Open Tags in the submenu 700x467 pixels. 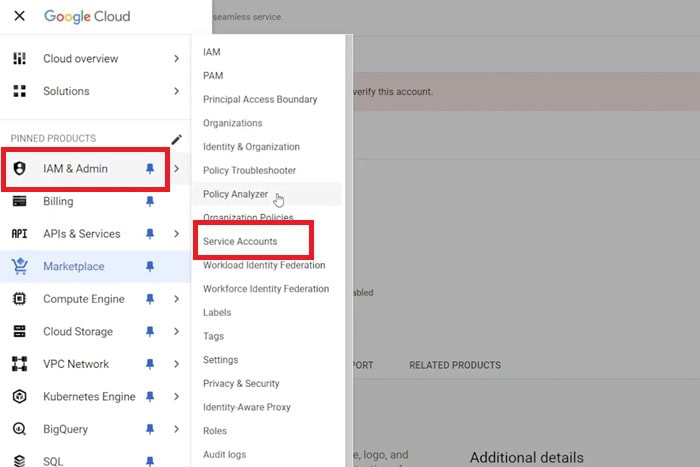tap(213, 336)
